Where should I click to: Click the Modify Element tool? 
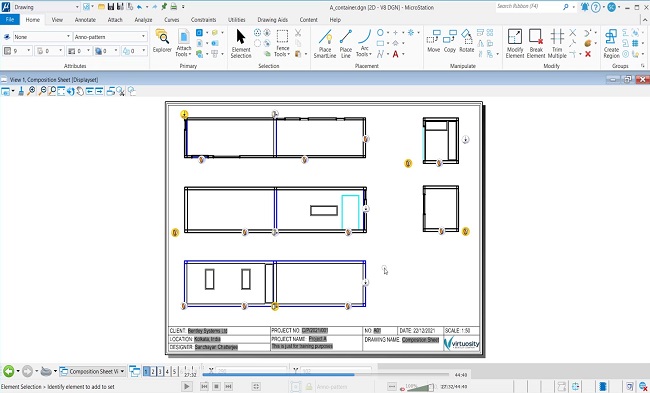[515, 43]
